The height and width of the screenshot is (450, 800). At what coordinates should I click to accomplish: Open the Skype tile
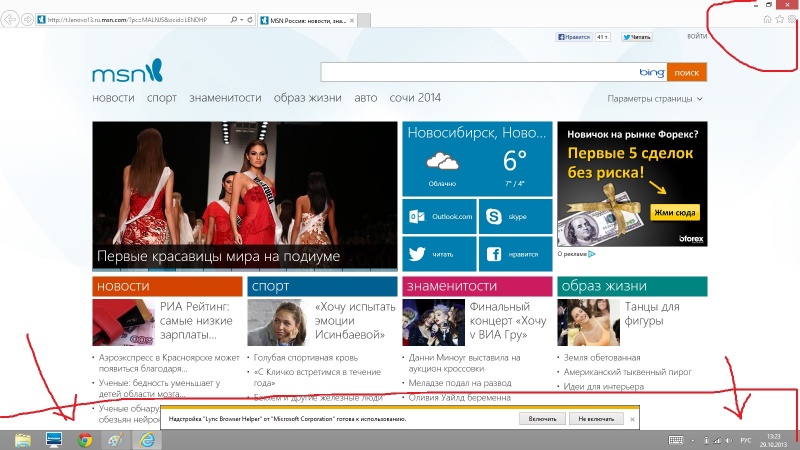point(515,216)
